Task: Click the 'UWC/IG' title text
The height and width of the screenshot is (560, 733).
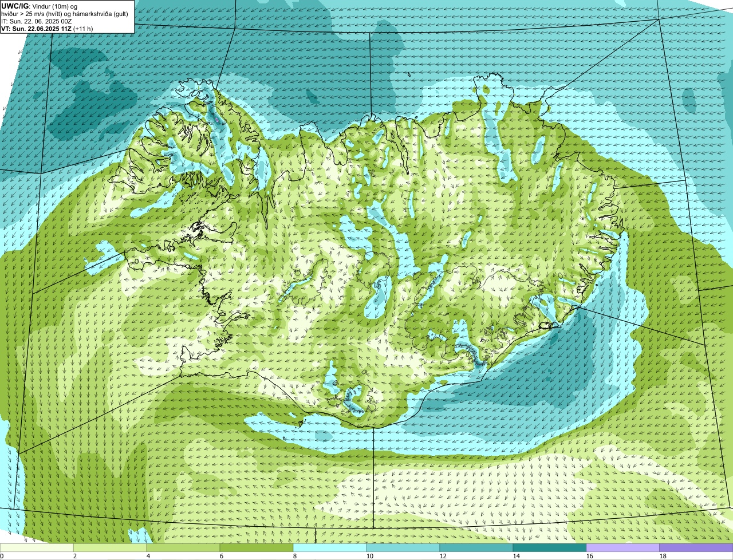Action: (x=14, y=6)
